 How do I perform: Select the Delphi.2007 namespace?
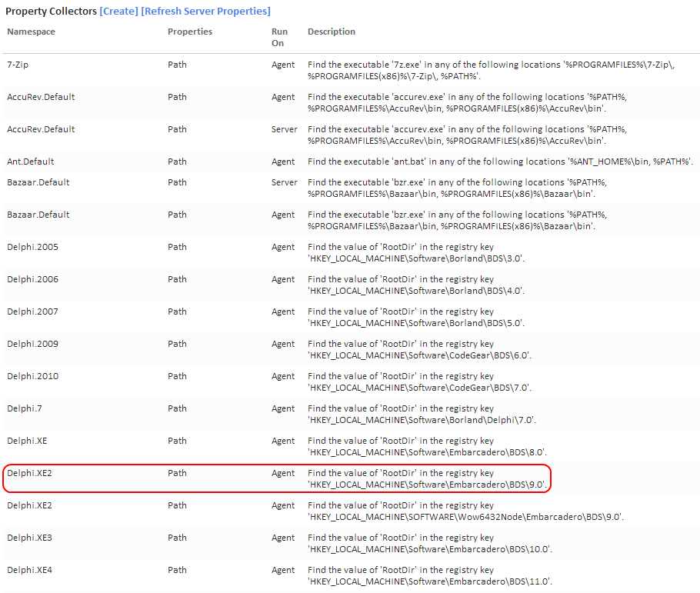point(32,311)
